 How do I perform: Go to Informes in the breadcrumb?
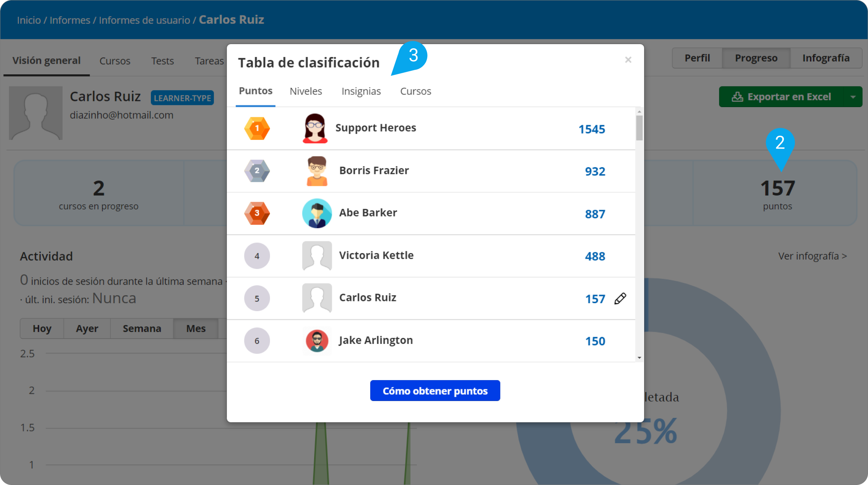pyautogui.click(x=70, y=20)
